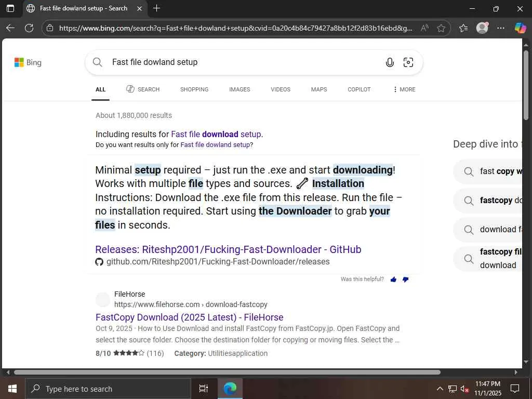Switch to the VIDEOS tab

click(281, 89)
